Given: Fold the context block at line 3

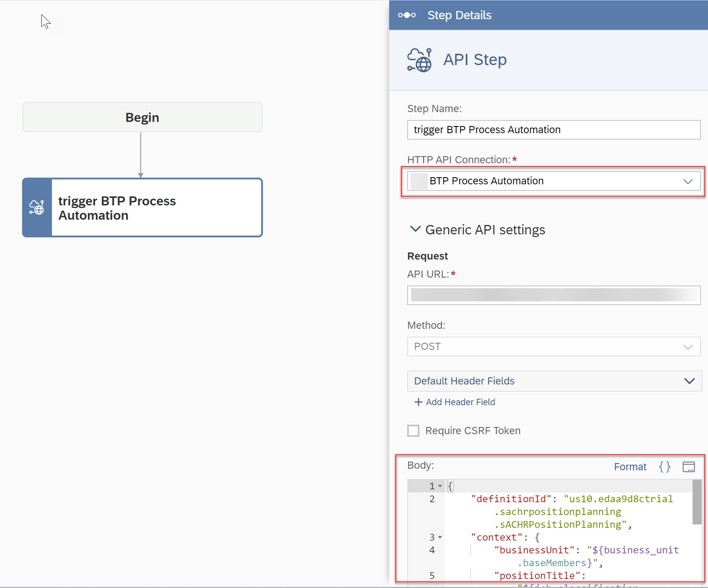Looking at the screenshot, I should [x=440, y=537].
